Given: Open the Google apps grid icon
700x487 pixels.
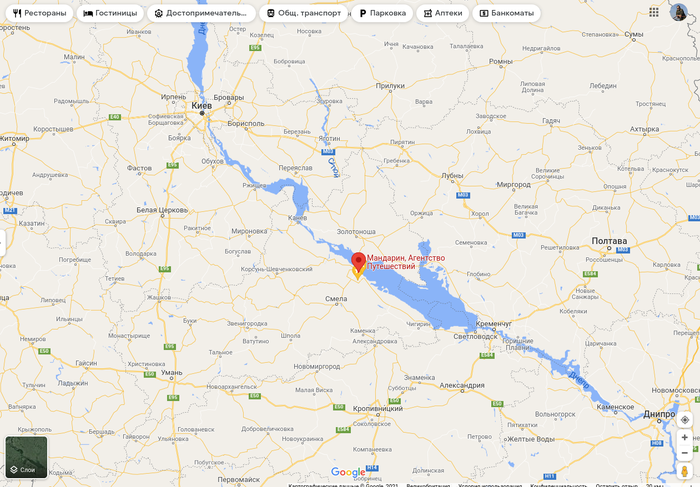Looking at the screenshot, I should (654, 12).
